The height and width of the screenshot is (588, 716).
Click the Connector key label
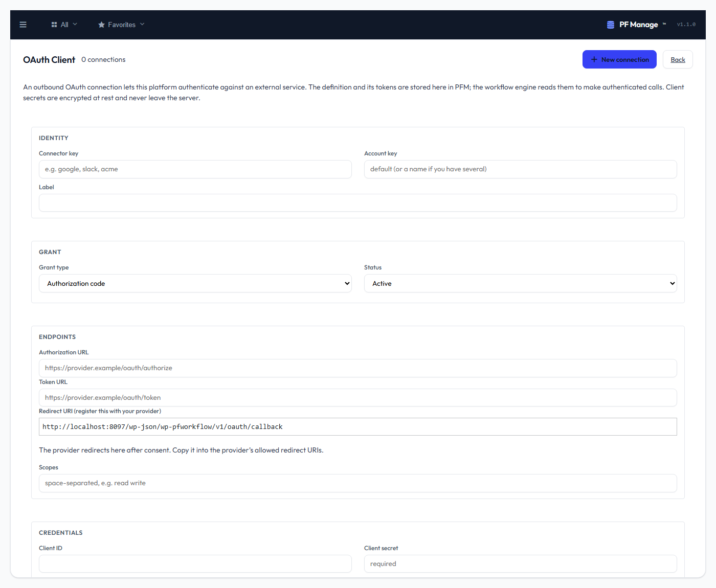point(59,153)
